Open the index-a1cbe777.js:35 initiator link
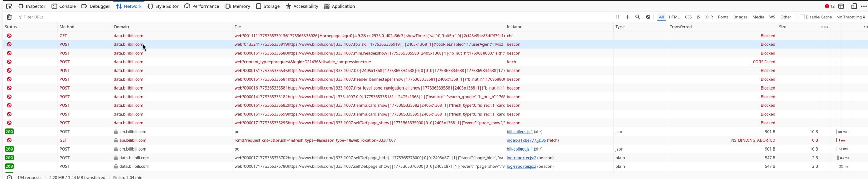The height and width of the screenshot is (179, 868). (526, 140)
